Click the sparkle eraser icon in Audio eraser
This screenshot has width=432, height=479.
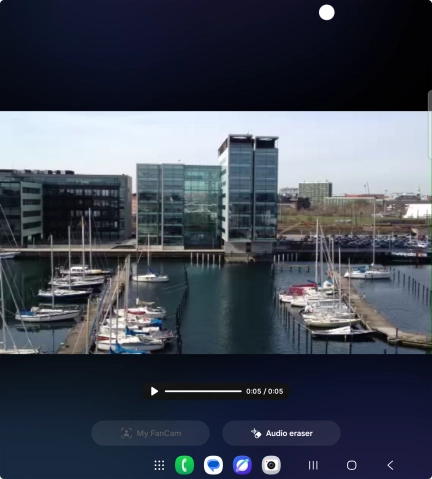[256, 433]
